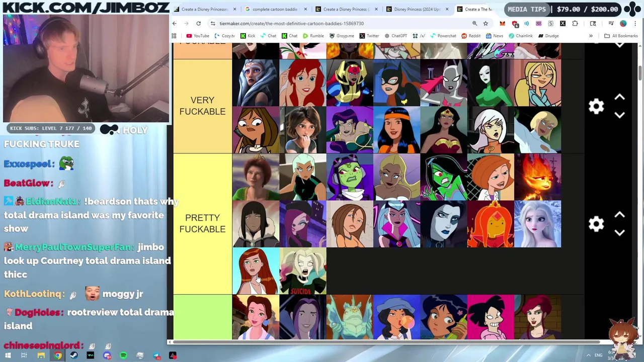Open the ChatGPT bookmark
This screenshot has height=362, width=644.
(x=395, y=36)
